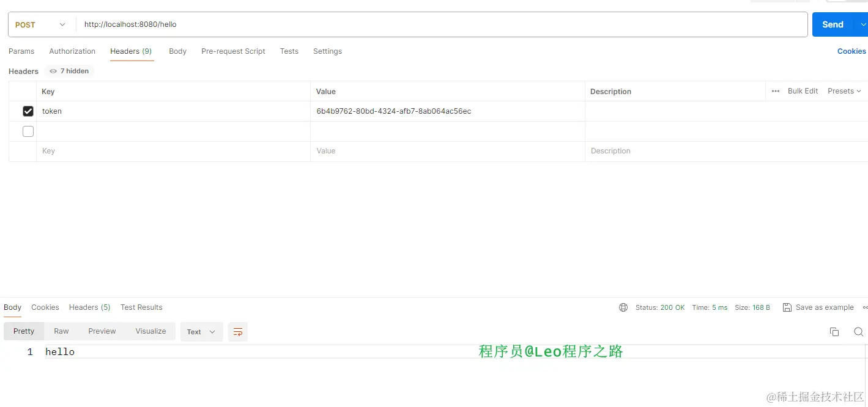Open the Pre-request Script tab
The width and height of the screenshot is (868, 407).
tap(233, 51)
